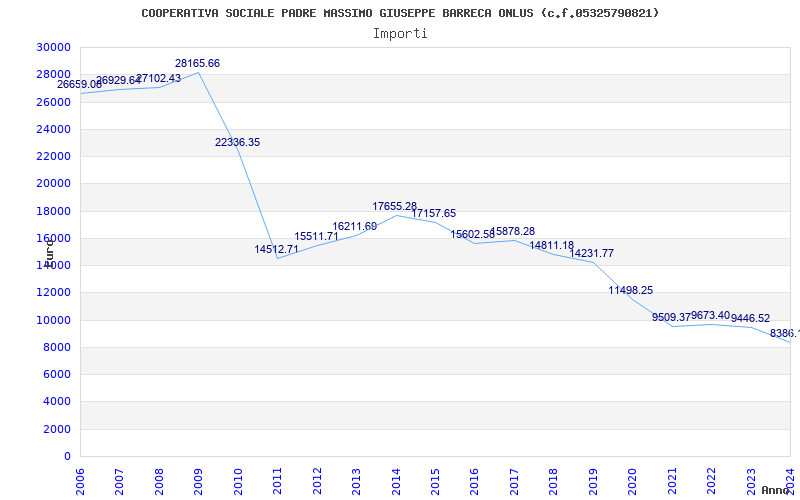Click the Importi subtitle
The image size is (800, 500).
(x=400, y=34)
